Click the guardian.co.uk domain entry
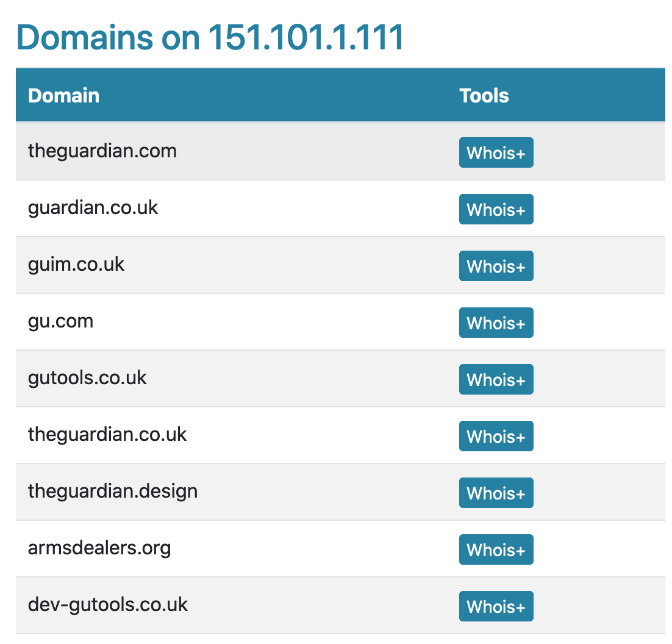 click(x=93, y=208)
